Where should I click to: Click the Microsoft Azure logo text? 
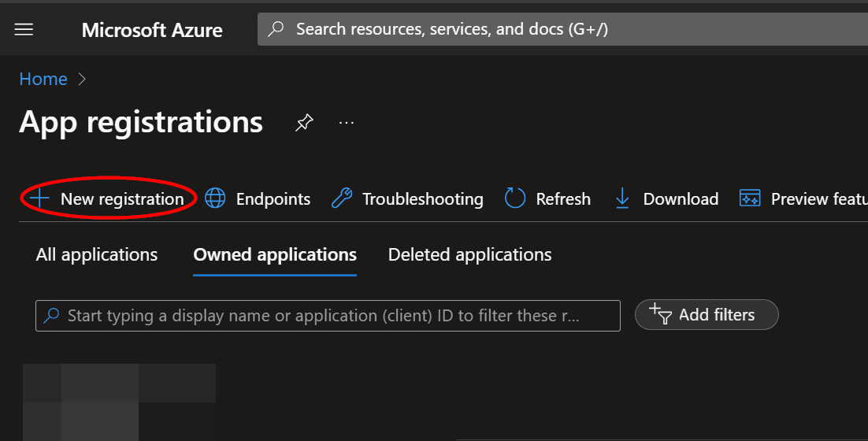tap(152, 30)
